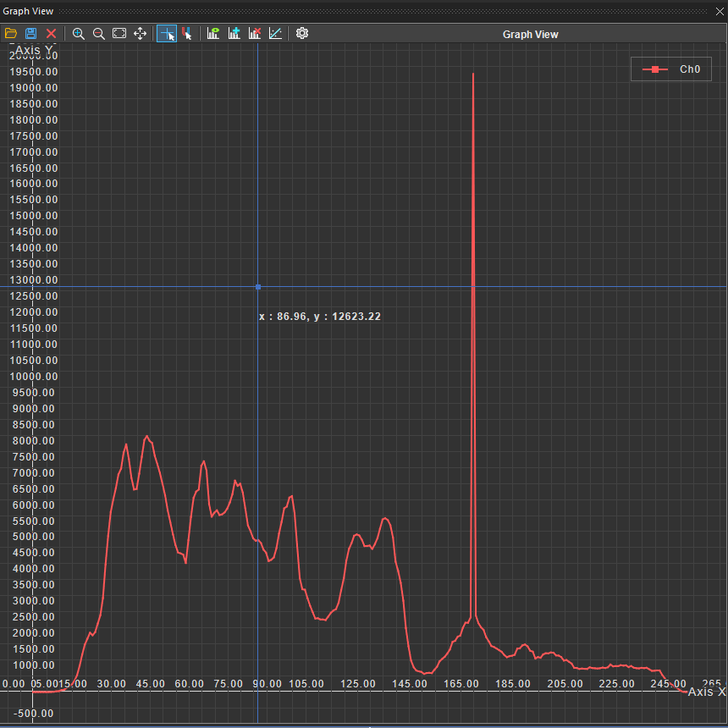
Task: Click the Graph View panel title bar text
Action: (x=28, y=11)
